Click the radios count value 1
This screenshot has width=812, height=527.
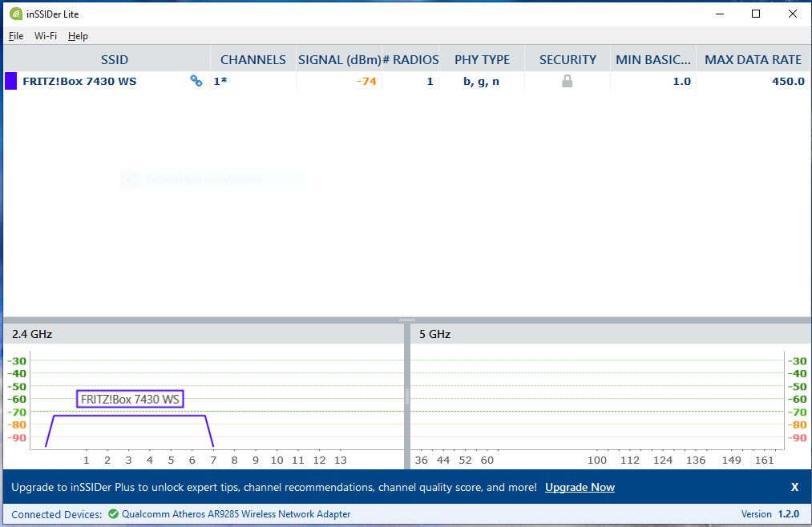point(430,81)
